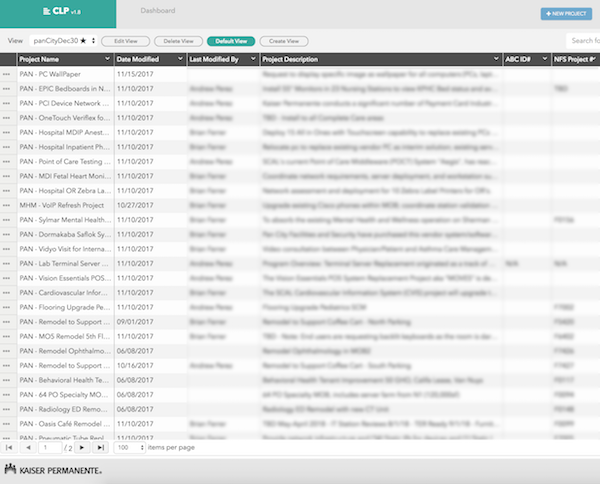Open row menu for PAN - OneTouch Verifiex
Viewport: 600px width, 484px height.
pos(7,118)
